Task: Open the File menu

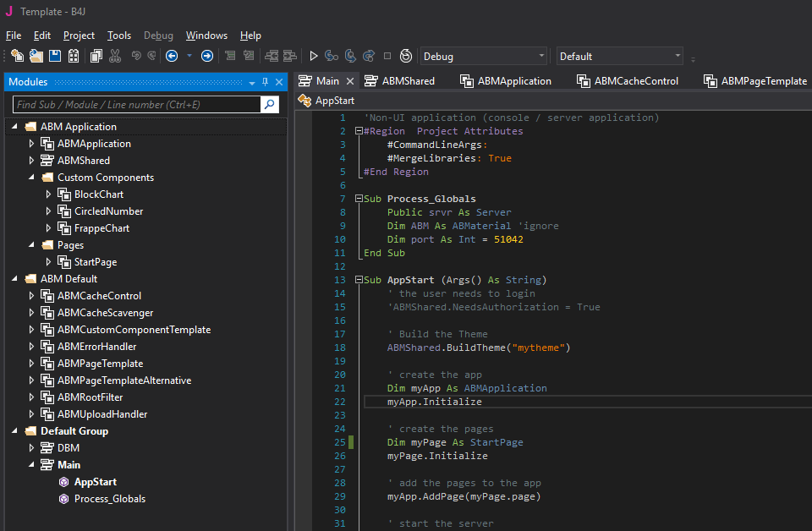Action: point(14,36)
